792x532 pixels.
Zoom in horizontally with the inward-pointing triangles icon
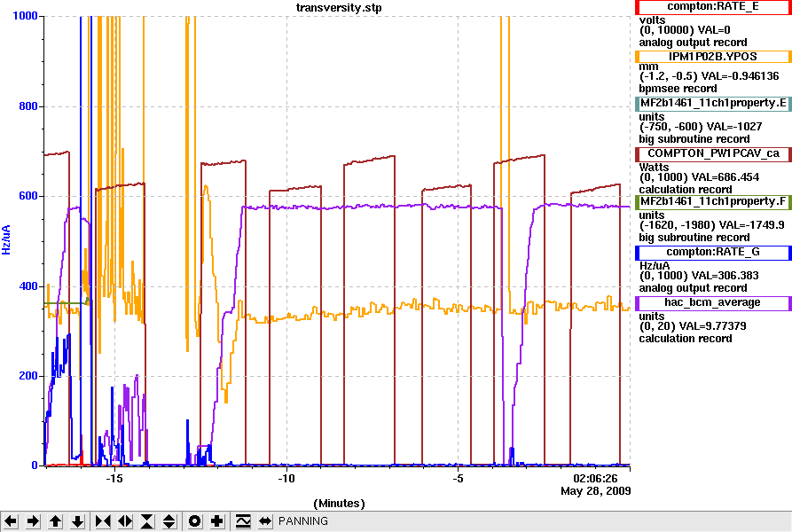[103, 520]
